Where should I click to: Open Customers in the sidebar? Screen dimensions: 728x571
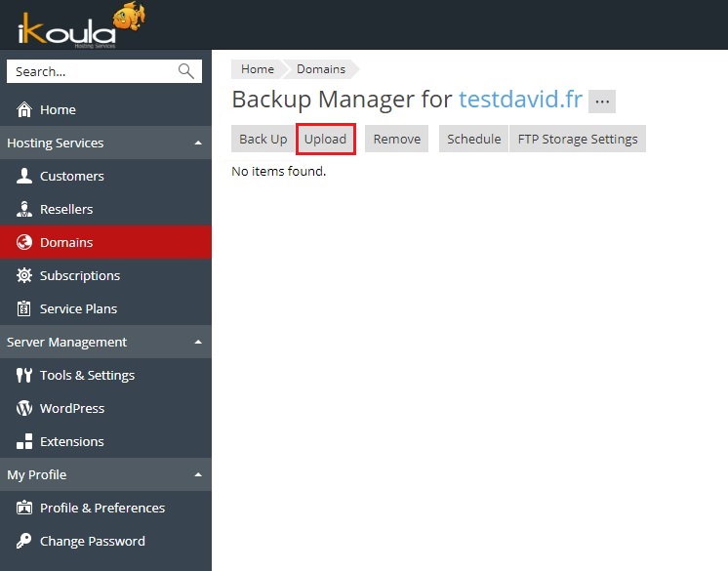pos(105,176)
